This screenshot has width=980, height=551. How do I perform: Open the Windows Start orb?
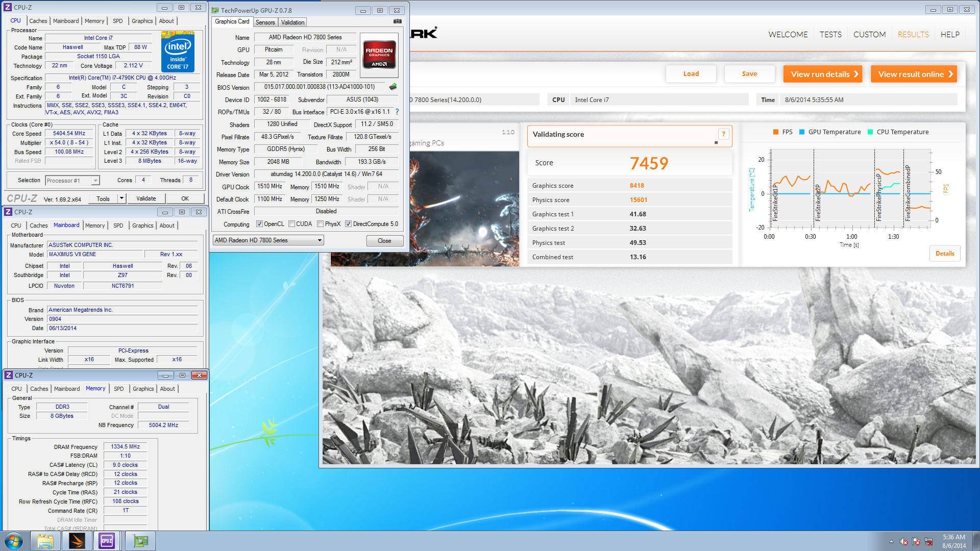click(14, 541)
